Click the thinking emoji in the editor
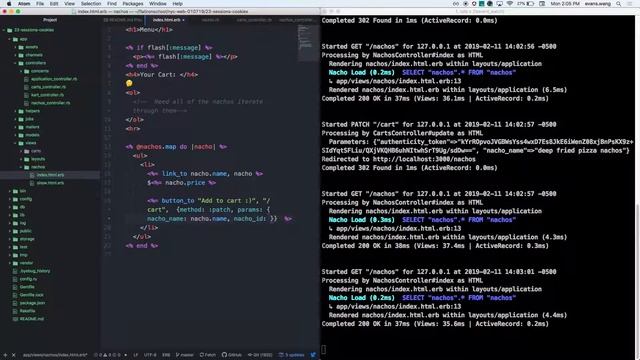640x360 pixels. (129, 83)
